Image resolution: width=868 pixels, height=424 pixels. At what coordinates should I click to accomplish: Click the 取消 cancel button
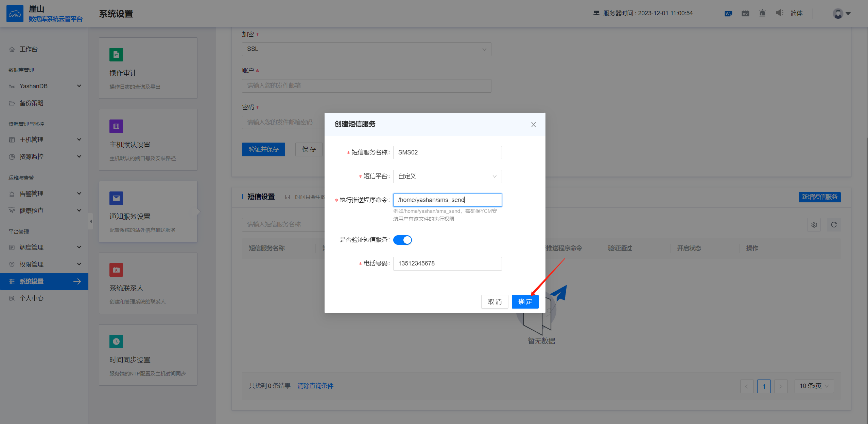point(494,302)
